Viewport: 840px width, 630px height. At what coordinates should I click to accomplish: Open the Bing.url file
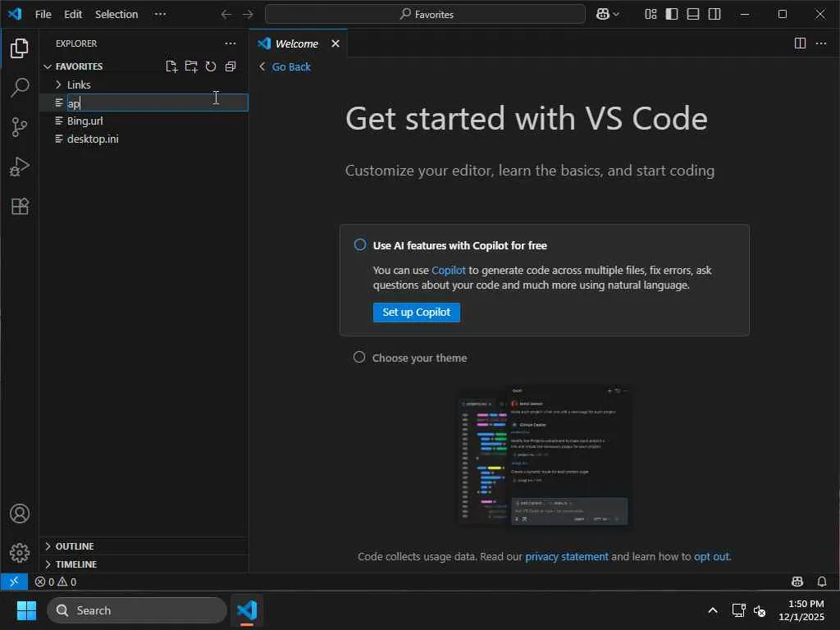(x=84, y=121)
